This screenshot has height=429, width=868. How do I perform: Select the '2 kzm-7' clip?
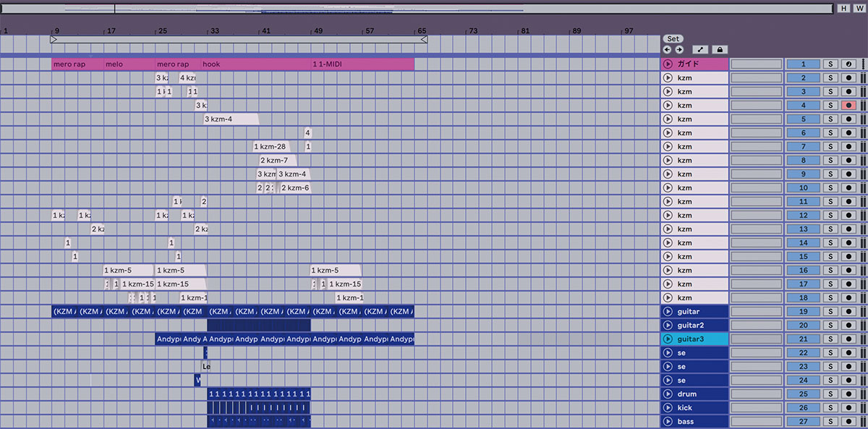[278, 161]
